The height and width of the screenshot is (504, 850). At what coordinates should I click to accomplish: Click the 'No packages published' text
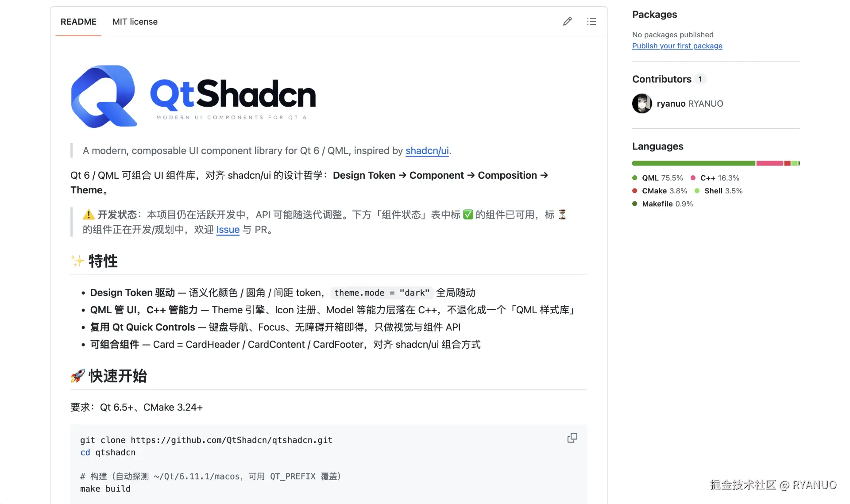click(x=673, y=35)
